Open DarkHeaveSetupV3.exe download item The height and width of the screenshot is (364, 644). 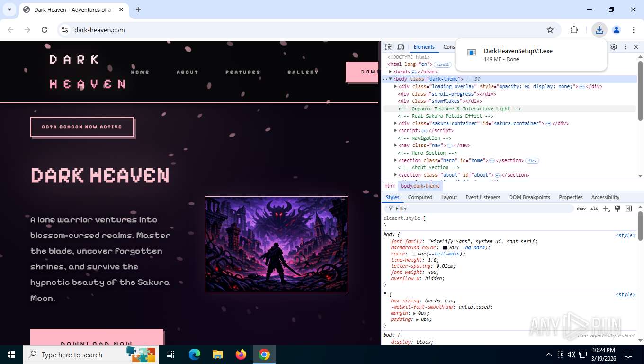click(530, 55)
